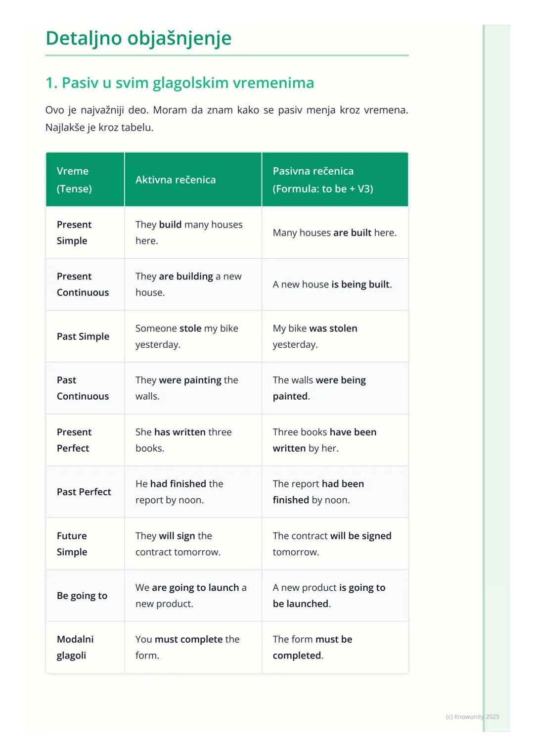
Task: Select the "Present Continuous" tense cell
Action: pyautogui.click(x=83, y=284)
